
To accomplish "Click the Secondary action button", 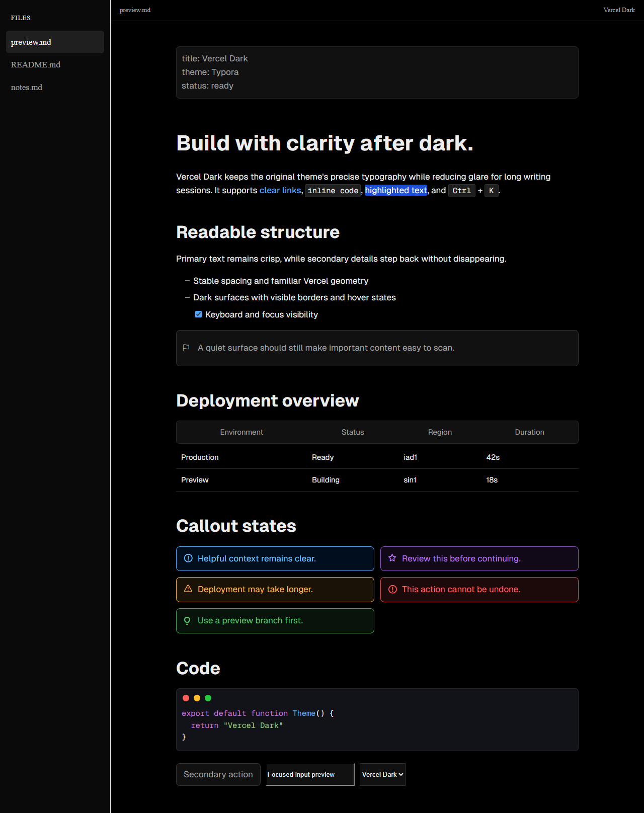I will point(218,774).
